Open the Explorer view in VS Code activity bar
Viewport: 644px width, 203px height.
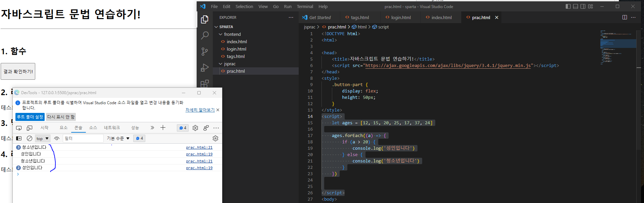pos(204,20)
